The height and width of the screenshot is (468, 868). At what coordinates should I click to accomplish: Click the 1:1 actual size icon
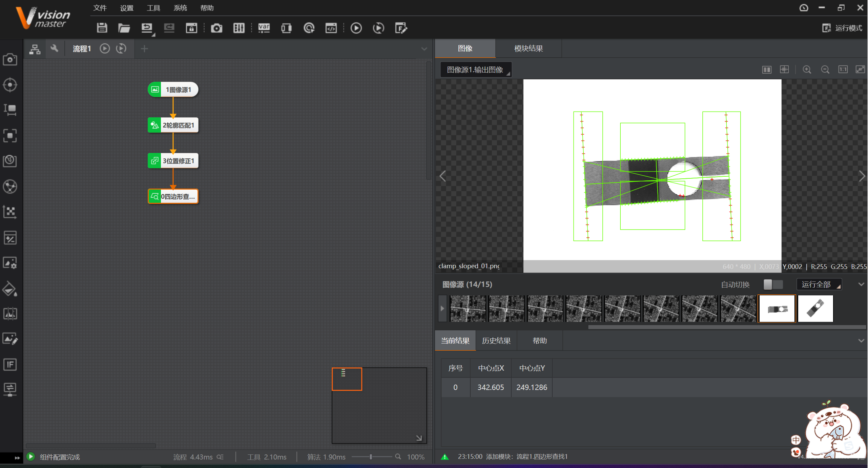(843, 70)
